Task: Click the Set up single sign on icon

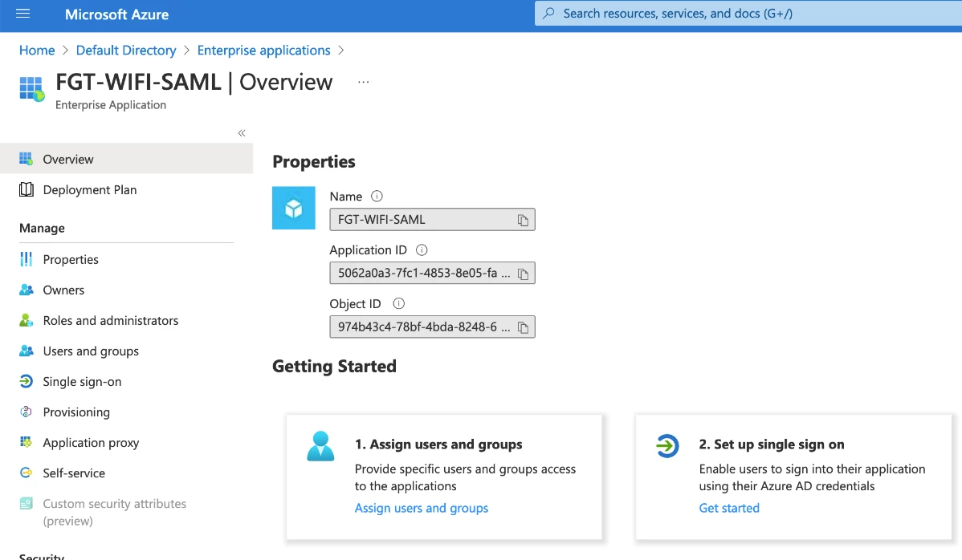Action: [x=667, y=445]
